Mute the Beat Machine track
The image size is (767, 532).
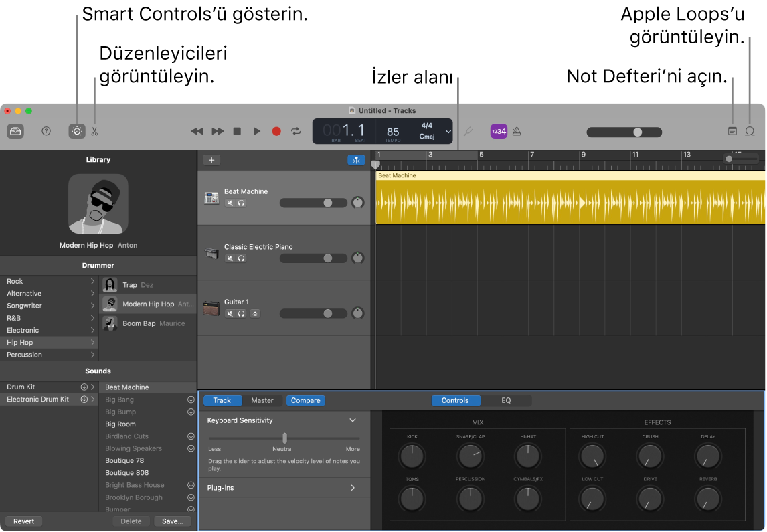tap(230, 203)
